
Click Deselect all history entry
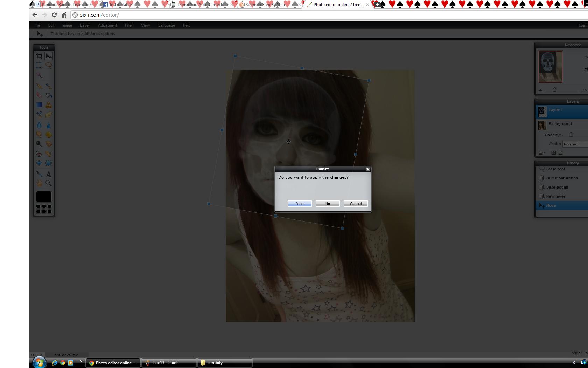pos(562,187)
